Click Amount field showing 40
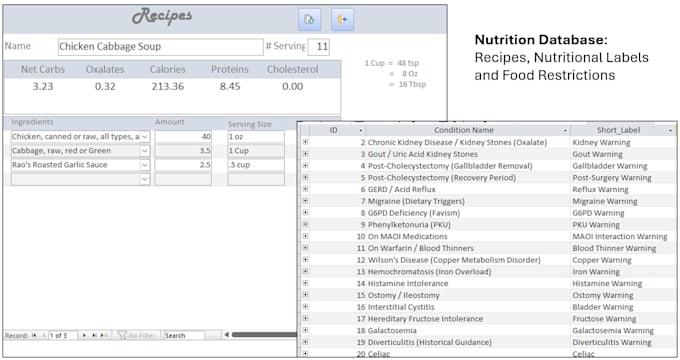 [x=183, y=137]
